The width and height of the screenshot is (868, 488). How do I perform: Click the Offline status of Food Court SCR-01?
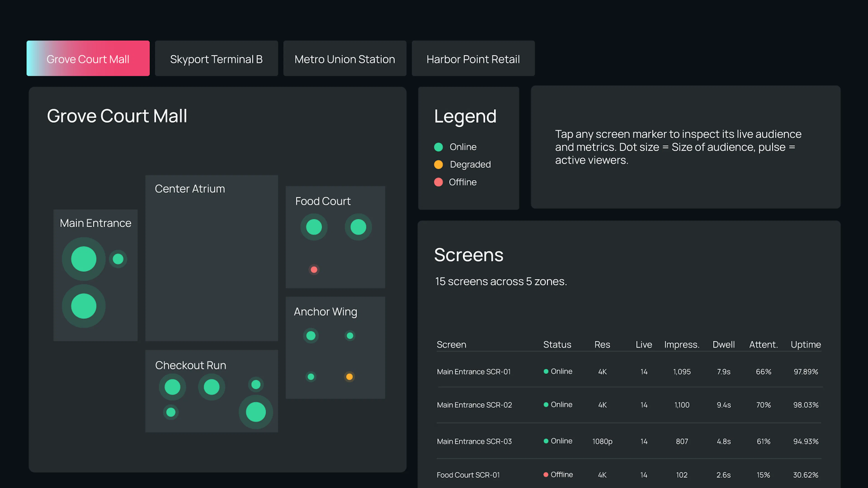[558, 474]
